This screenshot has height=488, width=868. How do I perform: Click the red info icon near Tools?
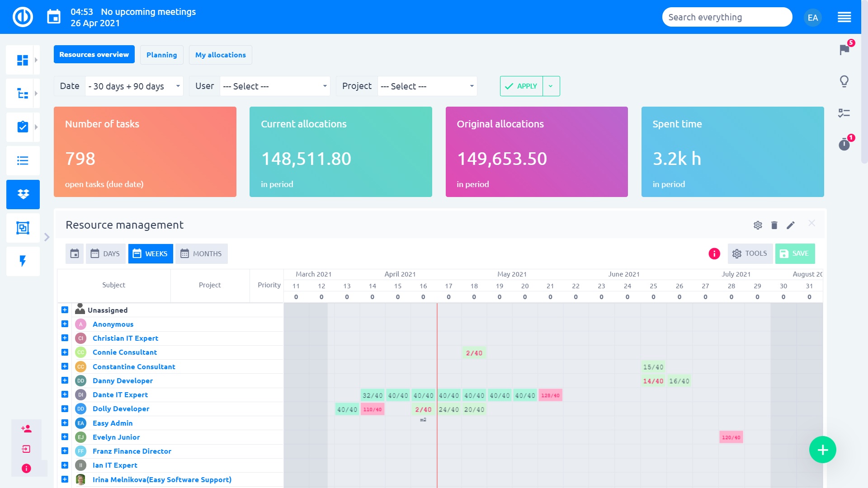pos(714,254)
